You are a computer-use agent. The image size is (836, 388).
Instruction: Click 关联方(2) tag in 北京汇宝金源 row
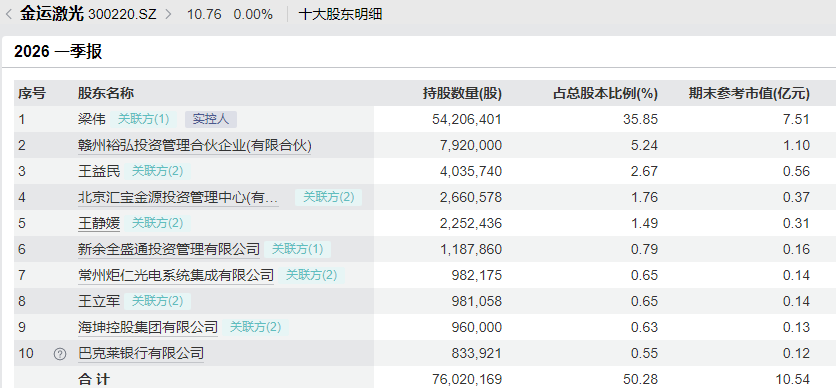pos(328,197)
